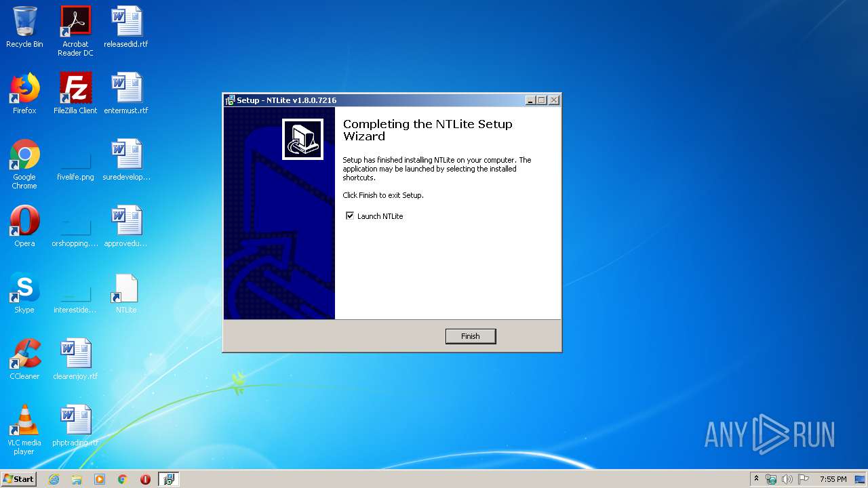Click Finish to exit Setup
Screen dimensions: 868x488
pyautogui.click(x=471, y=336)
